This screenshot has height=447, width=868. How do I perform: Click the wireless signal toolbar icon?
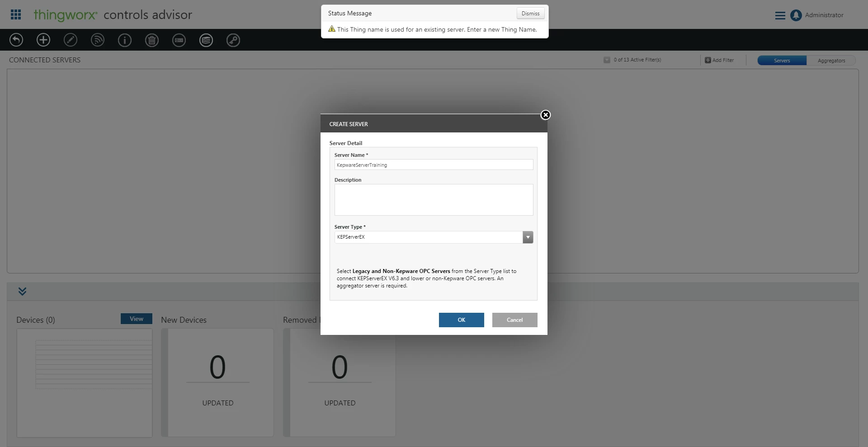point(98,40)
